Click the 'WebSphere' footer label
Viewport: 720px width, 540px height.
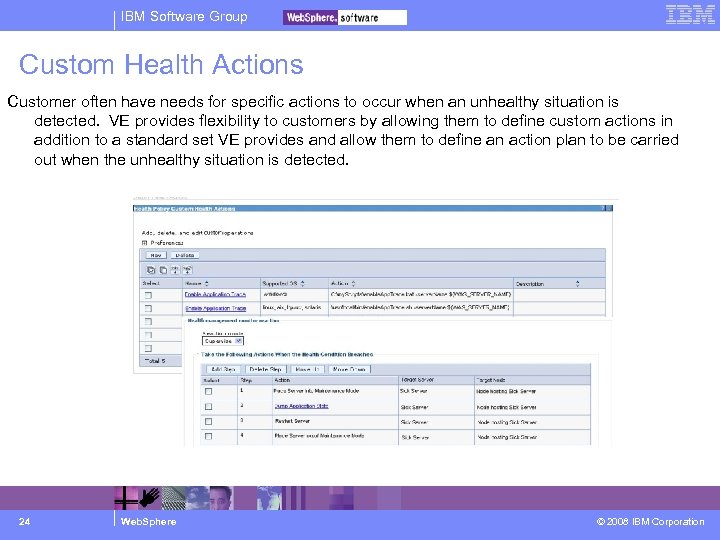pyautogui.click(x=148, y=522)
